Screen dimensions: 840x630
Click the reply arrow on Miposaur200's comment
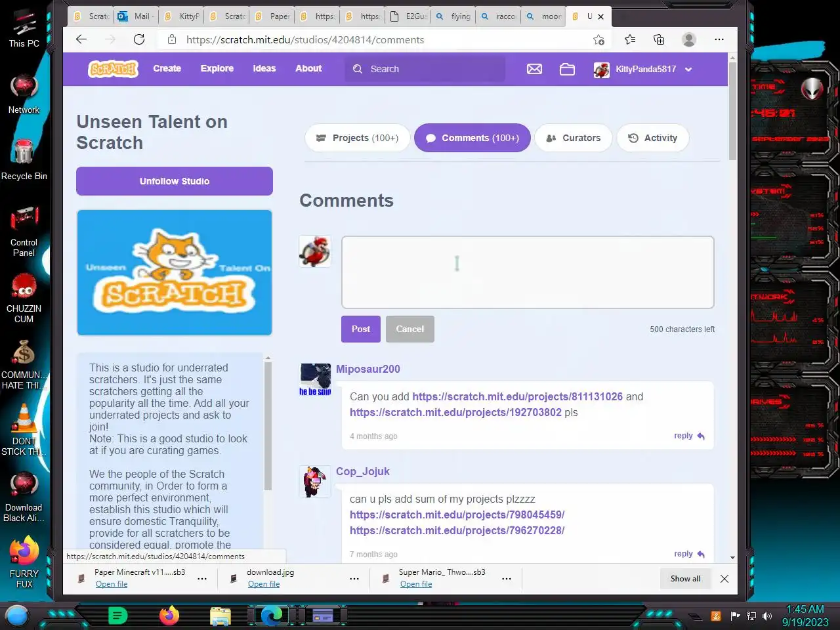(701, 436)
